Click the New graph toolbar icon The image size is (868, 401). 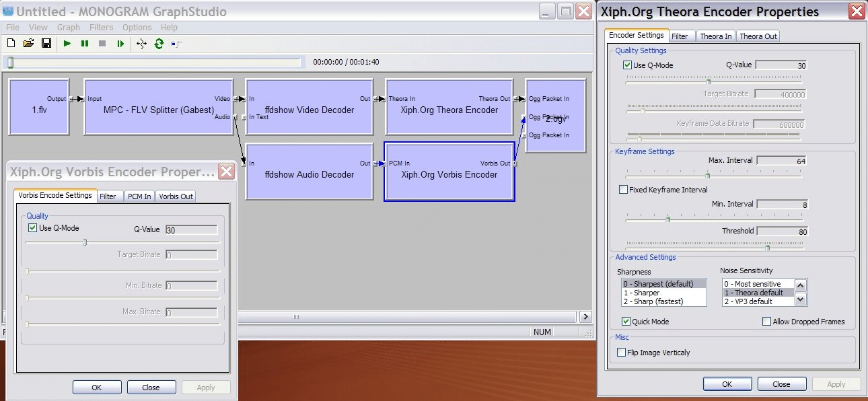[11, 44]
